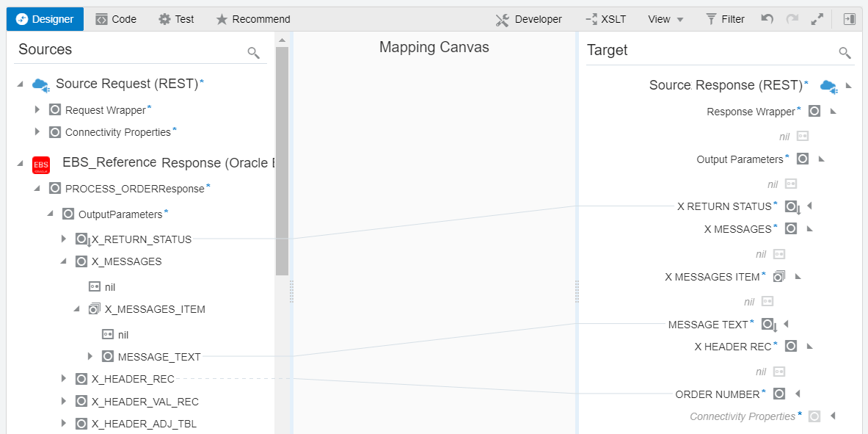
Task: Click the search magnifier in the Sources panel
Action: pyautogui.click(x=253, y=54)
